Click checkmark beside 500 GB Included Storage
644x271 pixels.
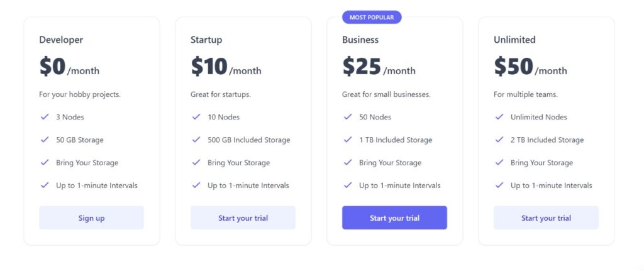click(196, 140)
